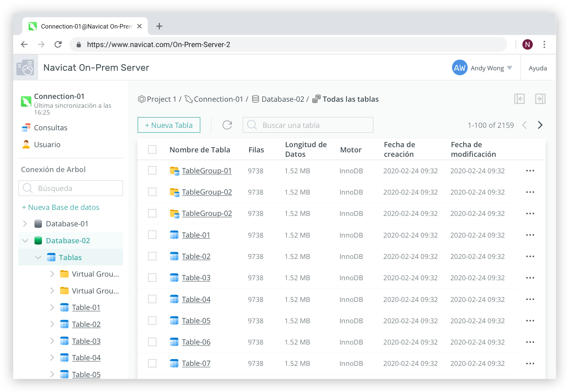Check the Table-05 row checkbox
The image size is (569, 392).
click(x=152, y=320)
